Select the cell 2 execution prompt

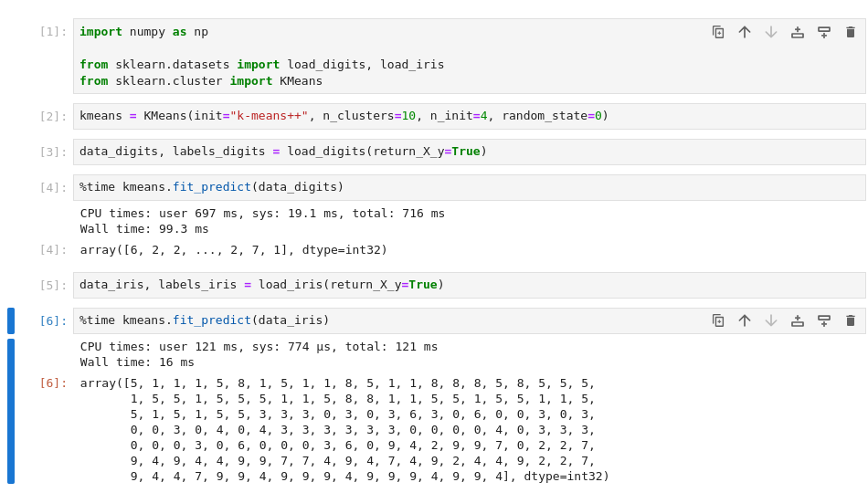tap(53, 116)
